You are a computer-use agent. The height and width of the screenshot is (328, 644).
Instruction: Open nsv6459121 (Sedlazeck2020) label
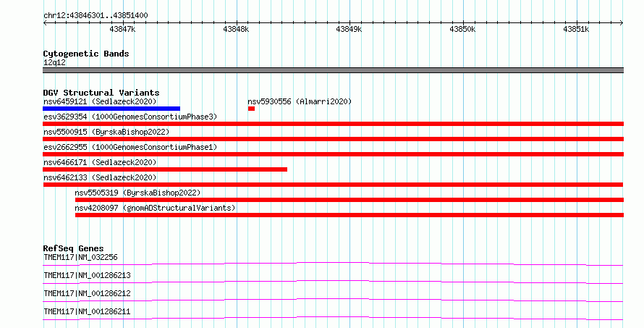100,101
